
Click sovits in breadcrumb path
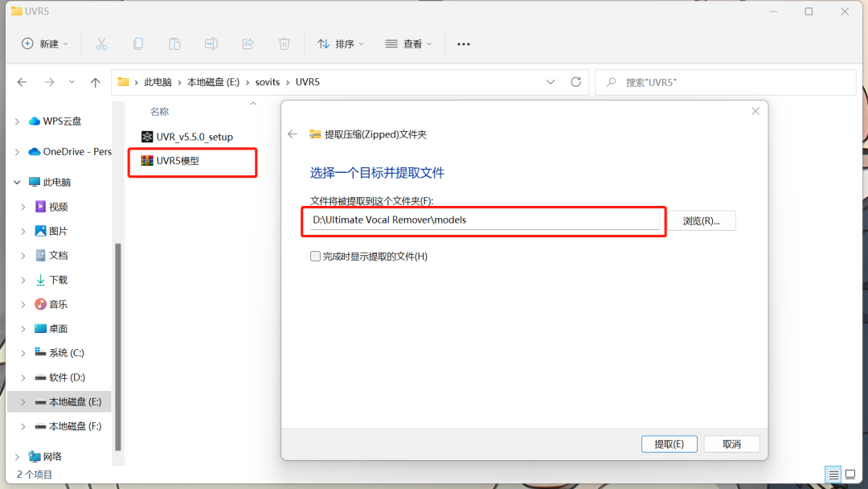pos(268,82)
